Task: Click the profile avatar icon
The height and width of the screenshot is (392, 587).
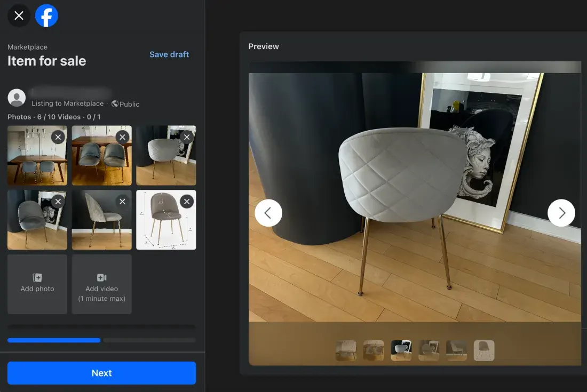Action: (17, 98)
